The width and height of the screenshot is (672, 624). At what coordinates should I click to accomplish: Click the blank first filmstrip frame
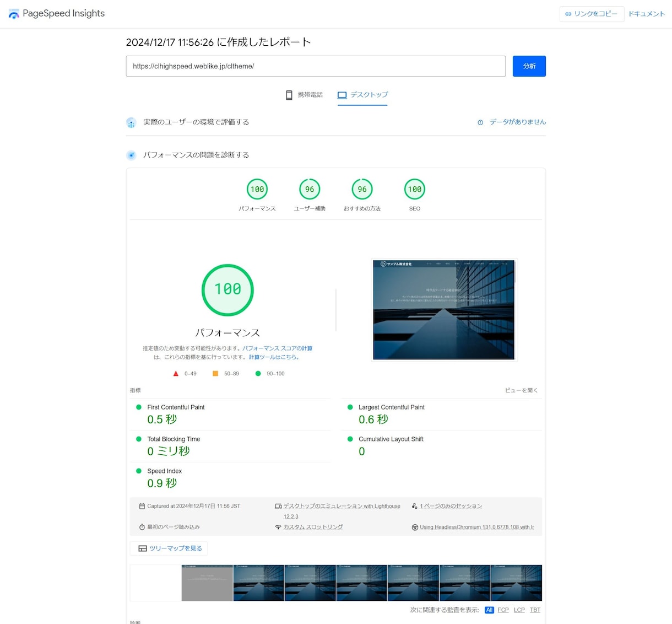(x=155, y=583)
